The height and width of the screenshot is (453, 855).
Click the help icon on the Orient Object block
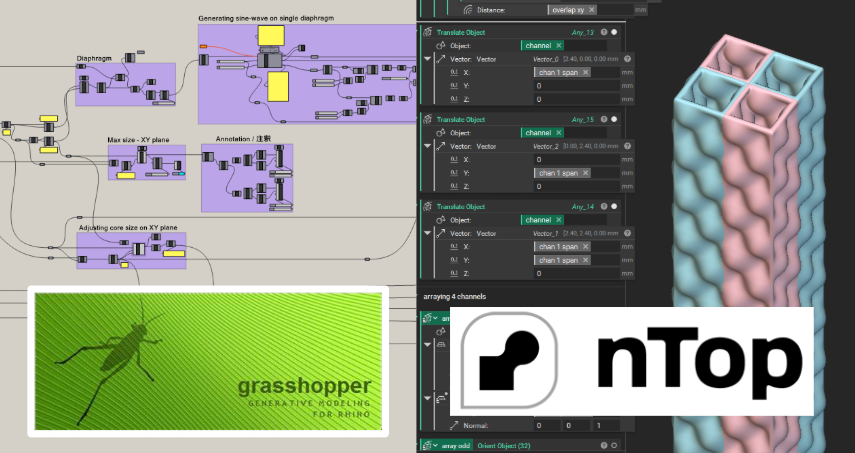605,445
